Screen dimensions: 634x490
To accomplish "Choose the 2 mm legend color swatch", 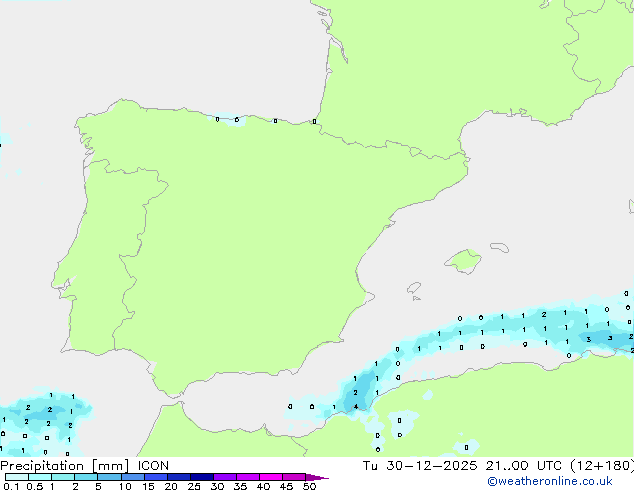I will click(x=86, y=477).
